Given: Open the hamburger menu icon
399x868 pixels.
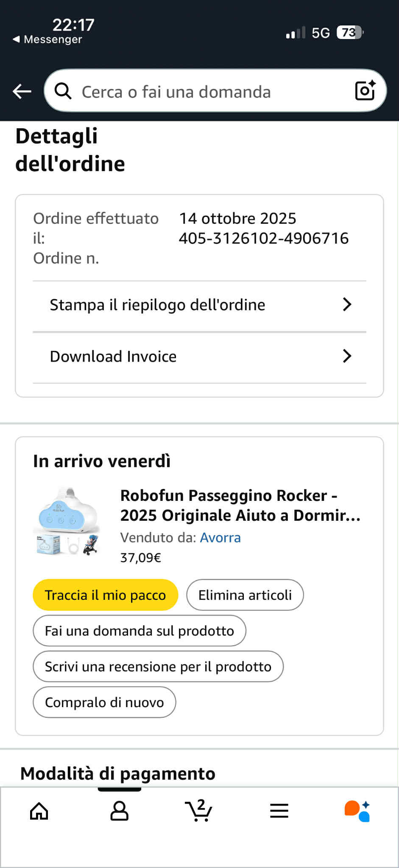Looking at the screenshot, I should (x=279, y=811).
